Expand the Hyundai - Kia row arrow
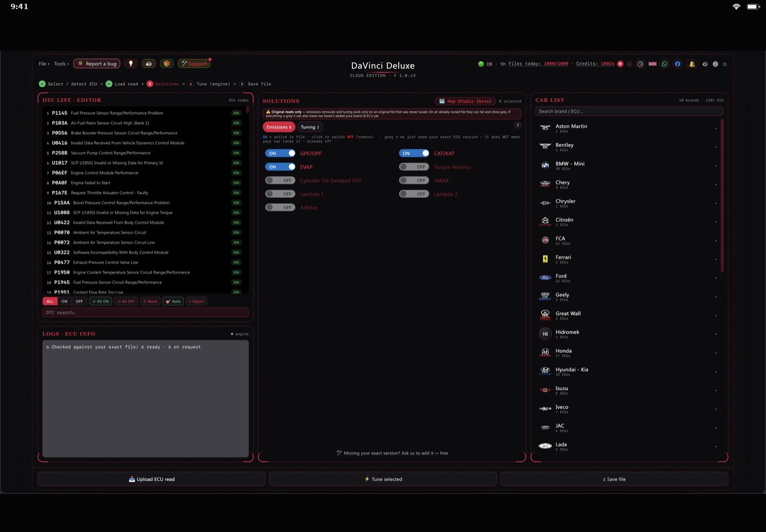 [x=716, y=372]
